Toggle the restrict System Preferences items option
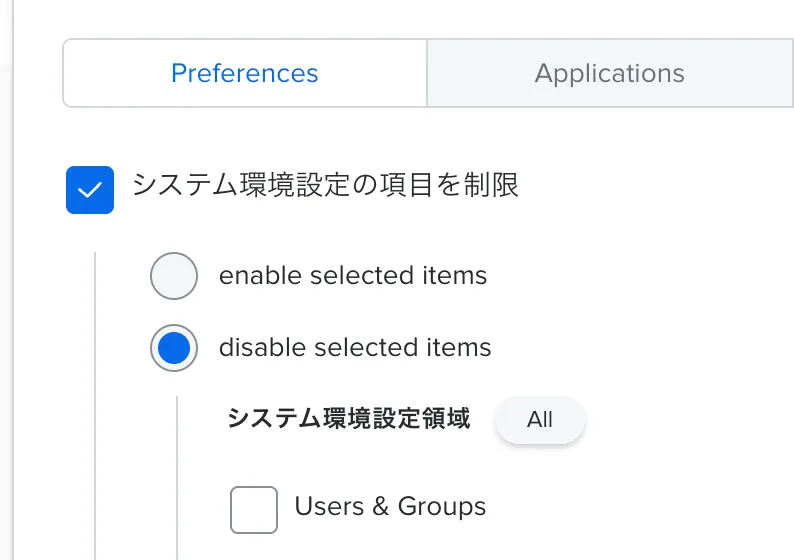Screen dimensions: 794x560 (x=90, y=190)
